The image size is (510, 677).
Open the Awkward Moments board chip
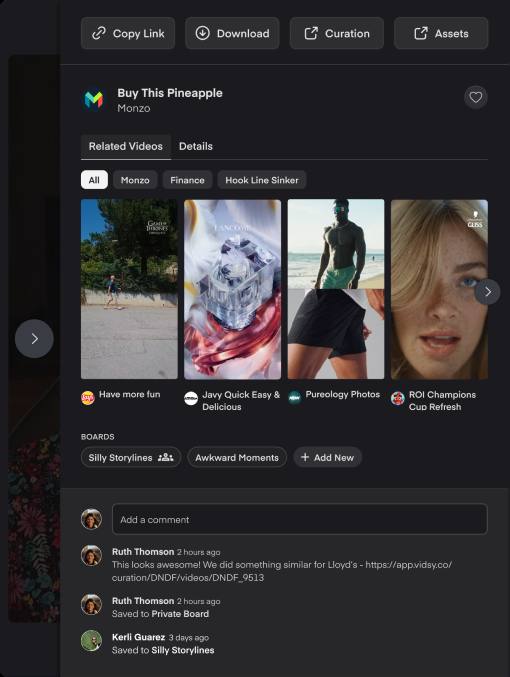click(237, 457)
